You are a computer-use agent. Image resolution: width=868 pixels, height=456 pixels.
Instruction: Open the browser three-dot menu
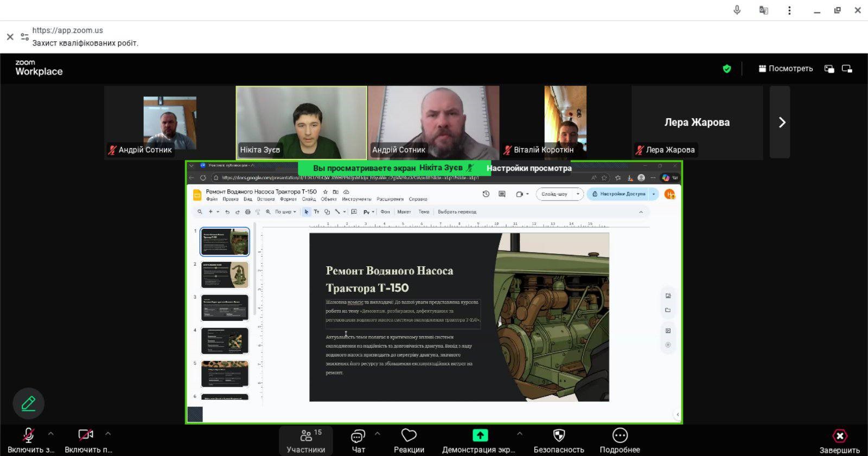coord(789,10)
